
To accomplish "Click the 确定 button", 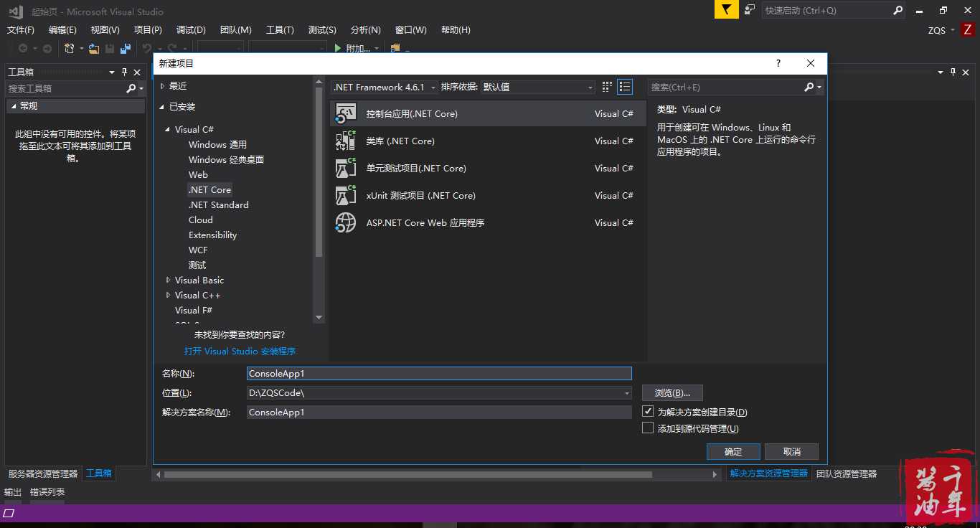I will click(733, 451).
